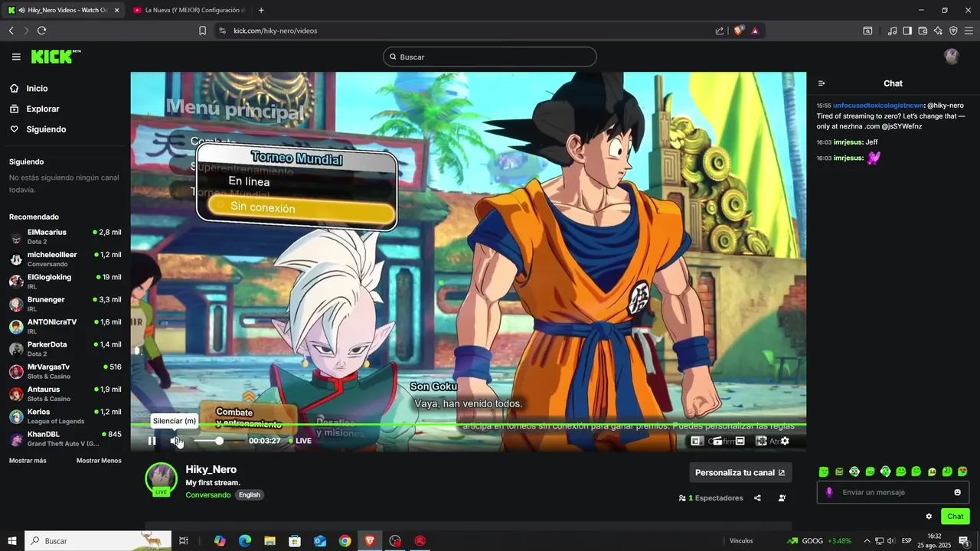Click the purple microphone icon in chat input
The width and height of the screenshot is (980, 551).
pyautogui.click(x=829, y=492)
